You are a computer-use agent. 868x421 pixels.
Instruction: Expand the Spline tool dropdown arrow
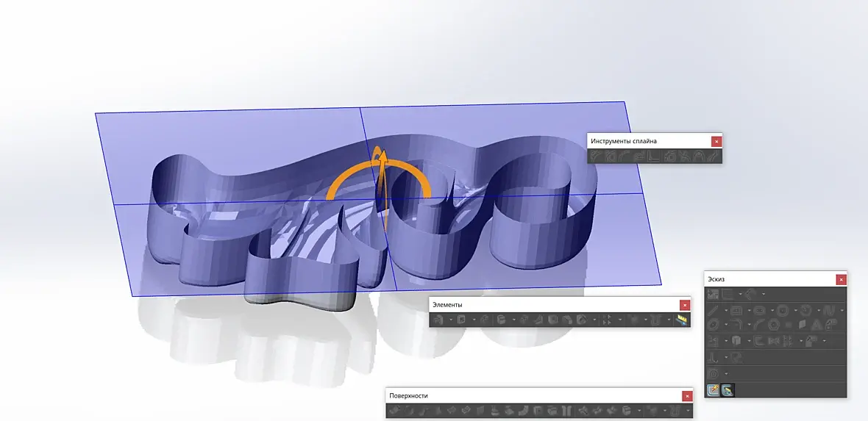842,310
